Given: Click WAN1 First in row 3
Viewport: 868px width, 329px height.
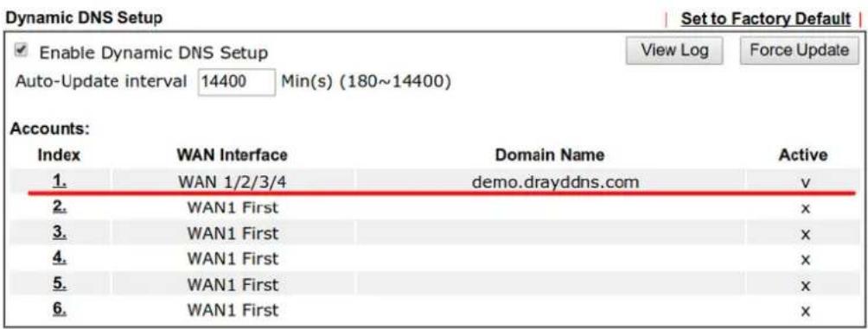Looking at the screenshot, I should click(x=233, y=233).
